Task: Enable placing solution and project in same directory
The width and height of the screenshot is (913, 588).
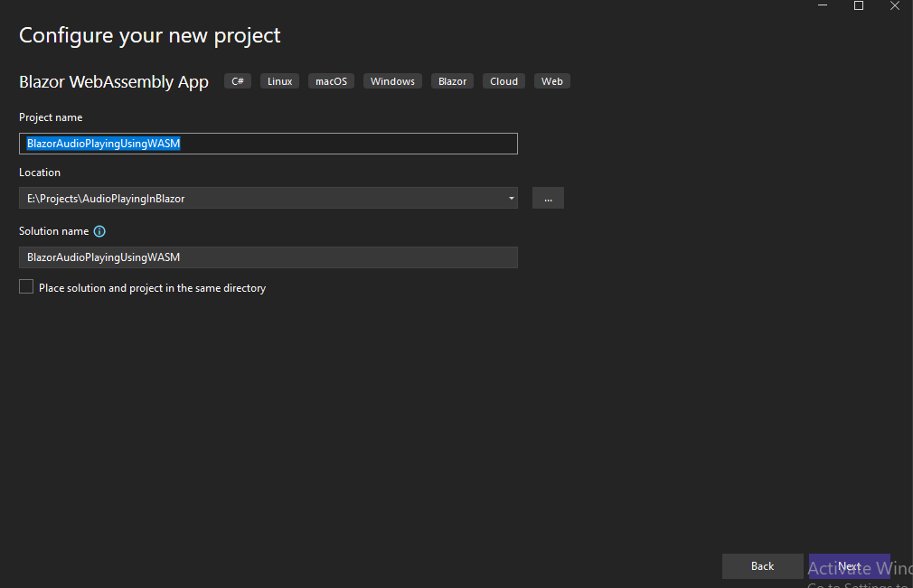Action: click(26, 287)
